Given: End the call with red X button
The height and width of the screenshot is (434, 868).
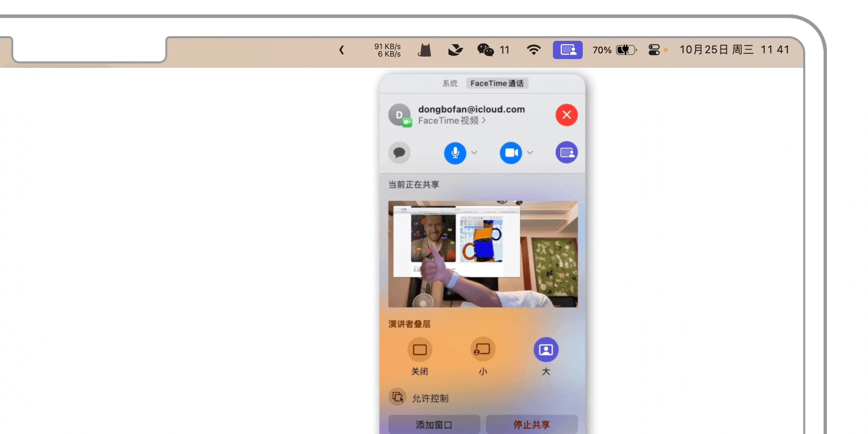Looking at the screenshot, I should [x=566, y=115].
